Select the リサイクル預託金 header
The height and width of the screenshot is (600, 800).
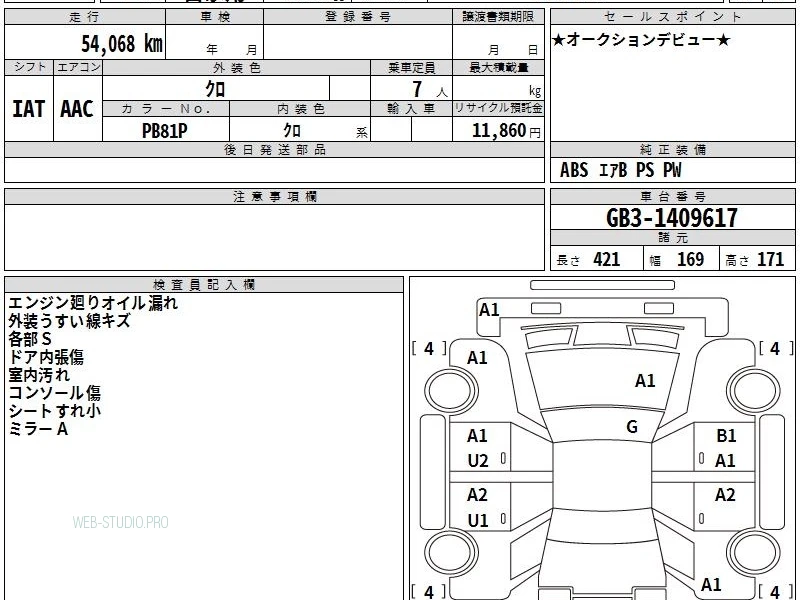tap(498, 108)
